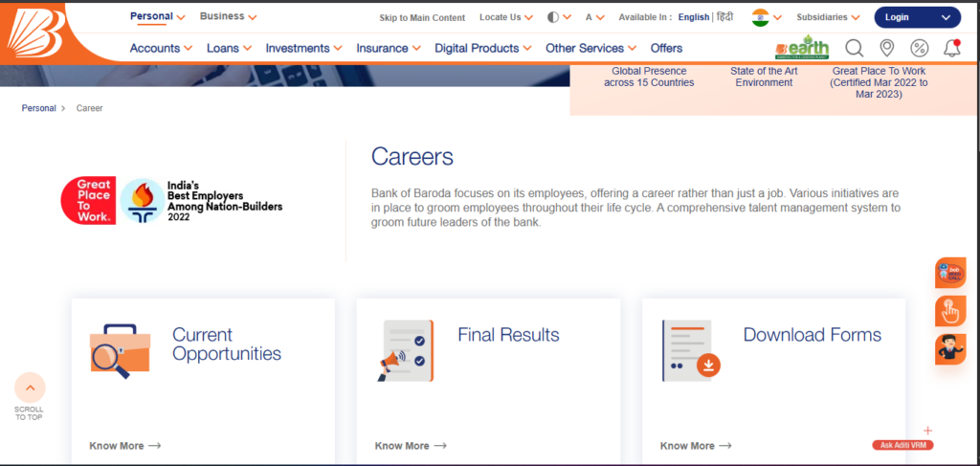The height and width of the screenshot is (466, 980).
Task: Click the Personal breadcrumb link
Action: [x=38, y=108]
